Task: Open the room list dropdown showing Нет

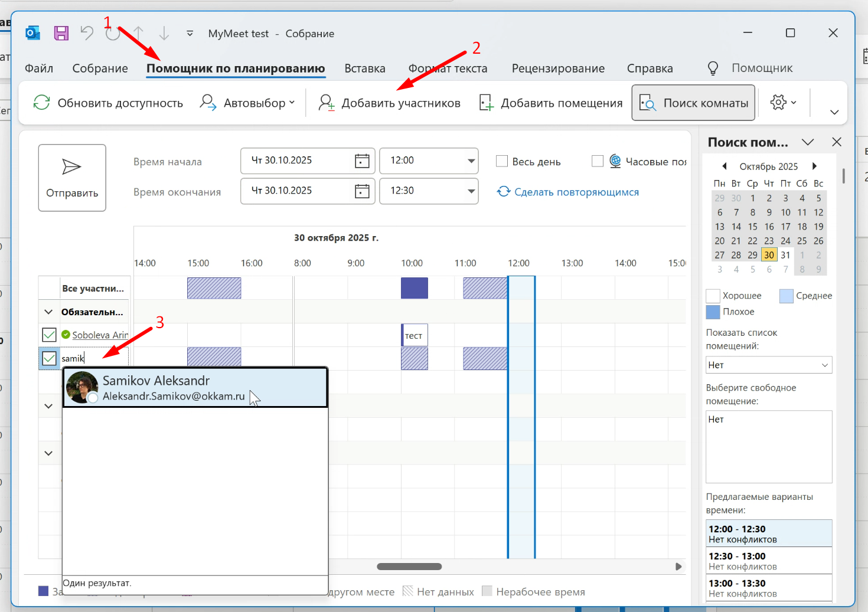Action: coord(769,365)
